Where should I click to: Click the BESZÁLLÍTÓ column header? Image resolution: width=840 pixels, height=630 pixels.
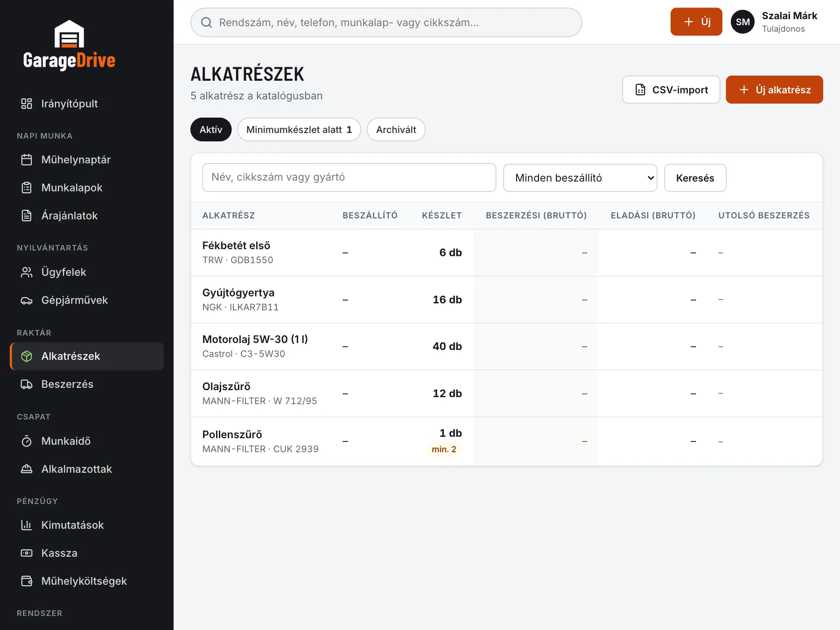pyautogui.click(x=370, y=215)
